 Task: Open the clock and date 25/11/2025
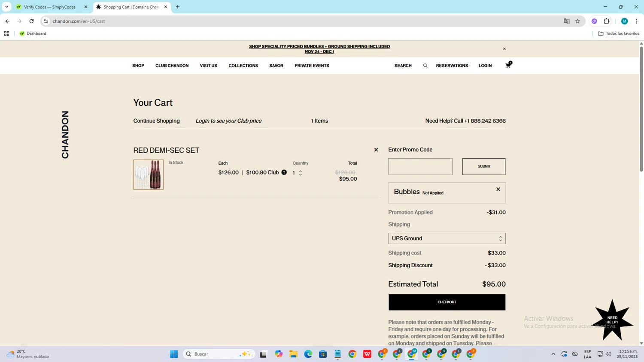pos(627,354)
